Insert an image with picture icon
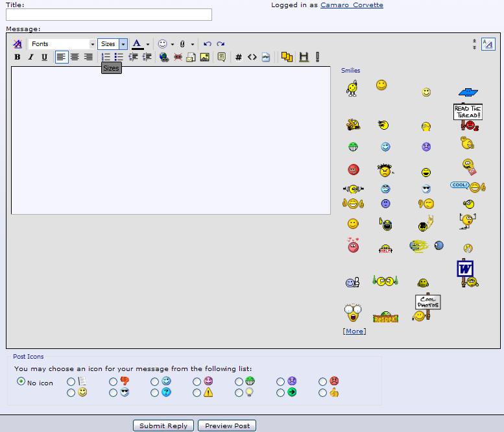504x432 pixels. tap(205, 57)
